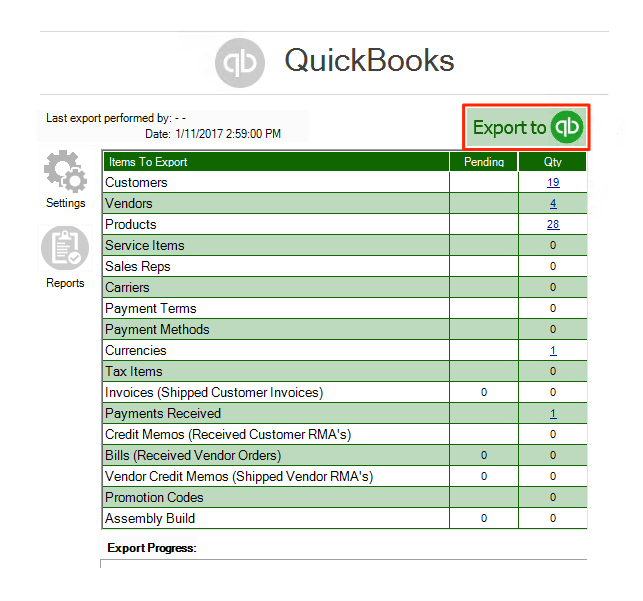The width and height of the screenshot is (643, 601).
Task: Click the Qty column header
Action: point(553,162)
